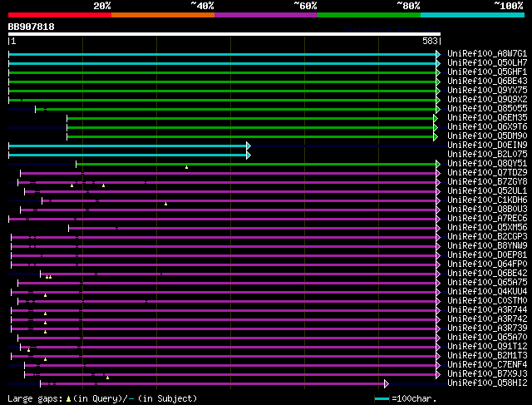532x405 pixels.
Task: Click the end position number 583
Action: pyautogui.click(x=430, y=41)
